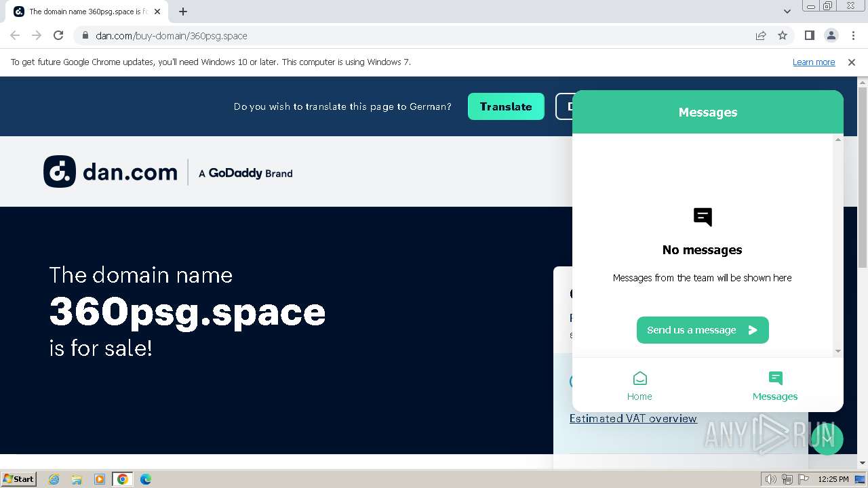Expand the tab search chevron
The height and width of the screenshot is (488, 868).
pyautogui.click(x=787, y=12)
